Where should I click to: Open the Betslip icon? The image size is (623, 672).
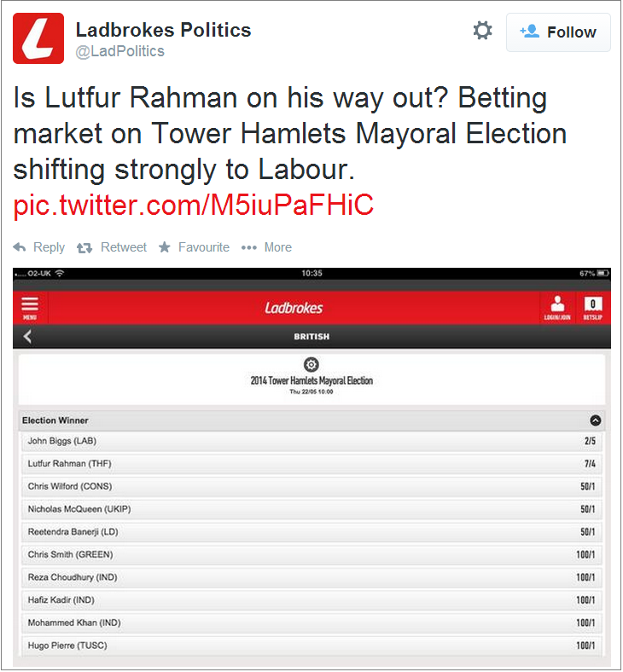click(593, 308)
